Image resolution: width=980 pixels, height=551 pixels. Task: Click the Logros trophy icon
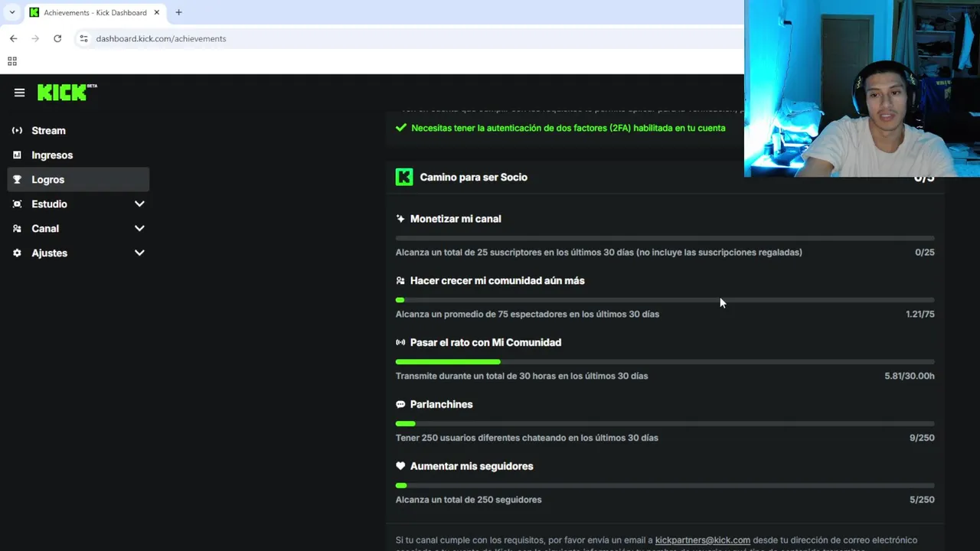[x=17, y=179]
